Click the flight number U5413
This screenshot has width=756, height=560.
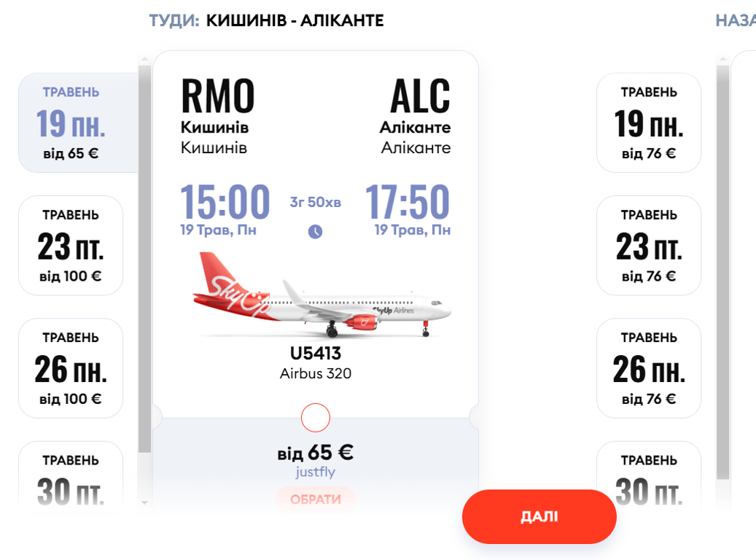316,354
